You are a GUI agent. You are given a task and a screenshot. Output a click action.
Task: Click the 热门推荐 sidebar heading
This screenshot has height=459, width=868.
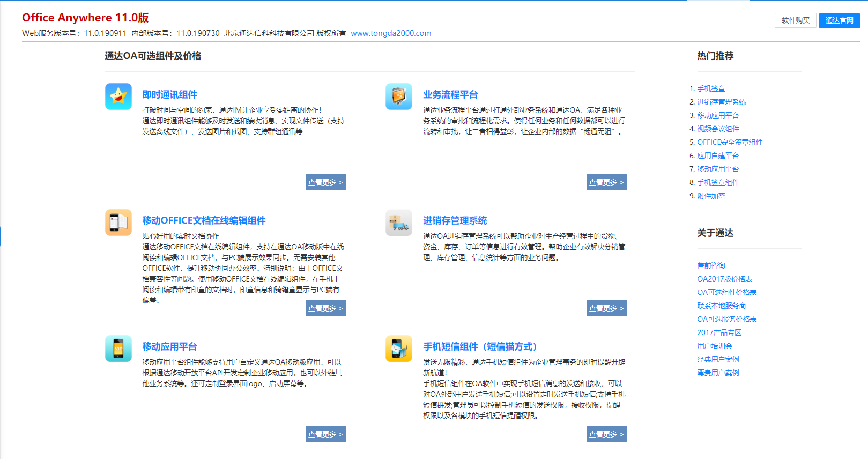(715, 56)
